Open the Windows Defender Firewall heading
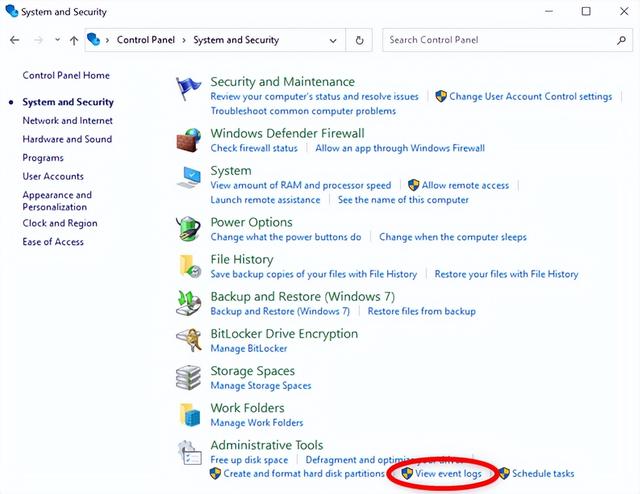The height and width of the screenshot is (494, 640). click(287, 134)
